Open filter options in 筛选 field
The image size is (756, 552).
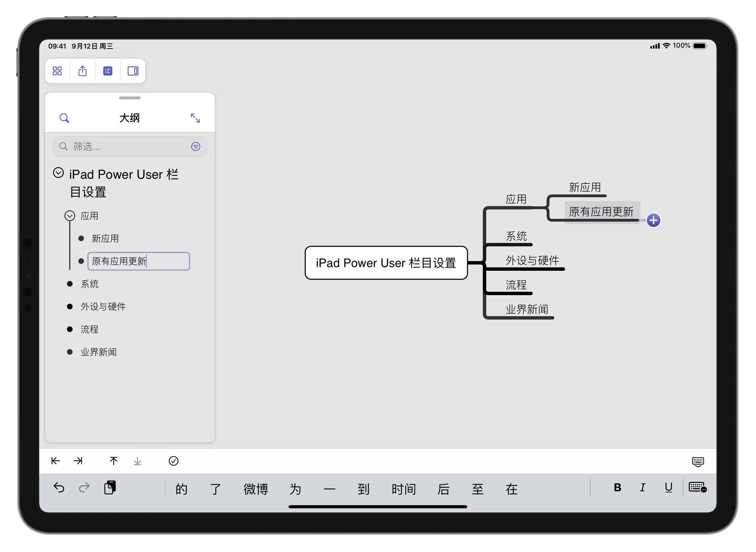click(196, 146)
